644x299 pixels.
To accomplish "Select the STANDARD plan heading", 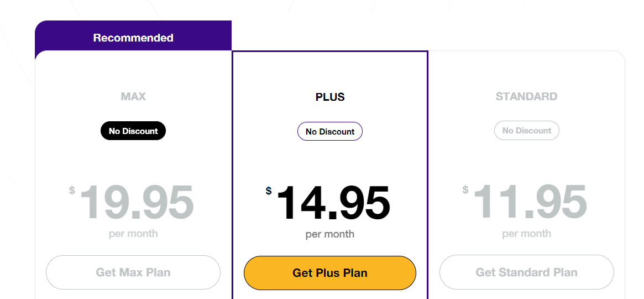I will 526,96.
